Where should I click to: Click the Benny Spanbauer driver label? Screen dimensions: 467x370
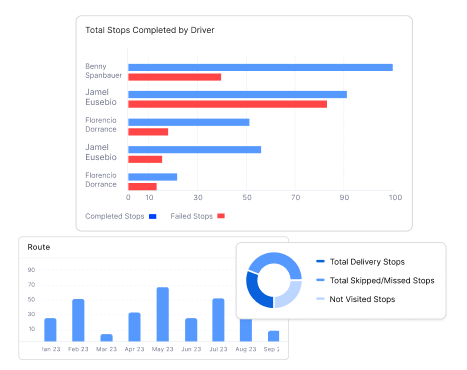pos(103,71)
